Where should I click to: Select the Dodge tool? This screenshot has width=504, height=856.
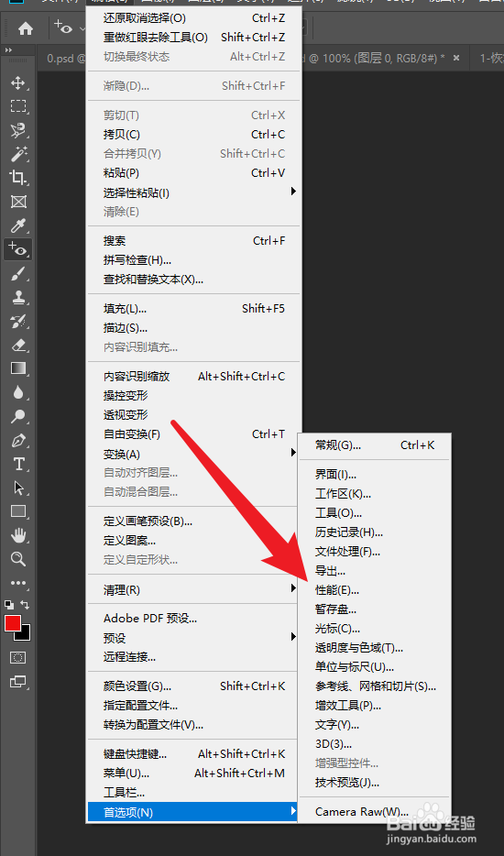click(18, 416)
